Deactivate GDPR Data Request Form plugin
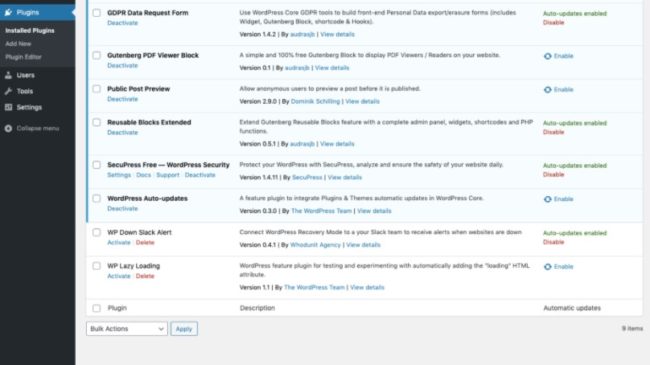The image size is (650, 365). (122, 23)
